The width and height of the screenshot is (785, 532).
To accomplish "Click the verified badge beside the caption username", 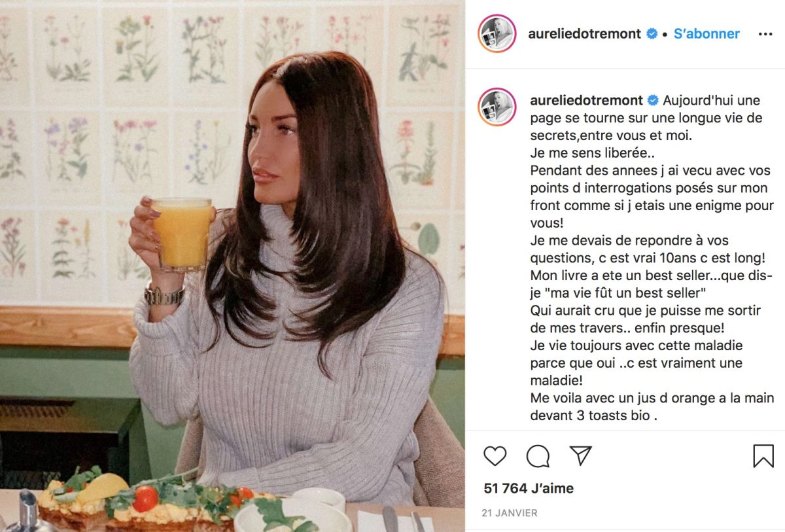I will tap(652, 101).
